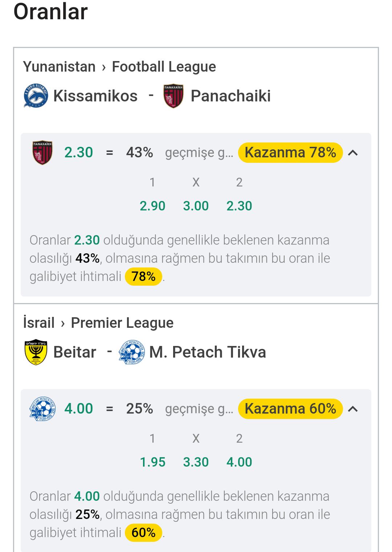
Task: Click the Maccabi Petach Tikva logo in match header
Action: (132, 352)
